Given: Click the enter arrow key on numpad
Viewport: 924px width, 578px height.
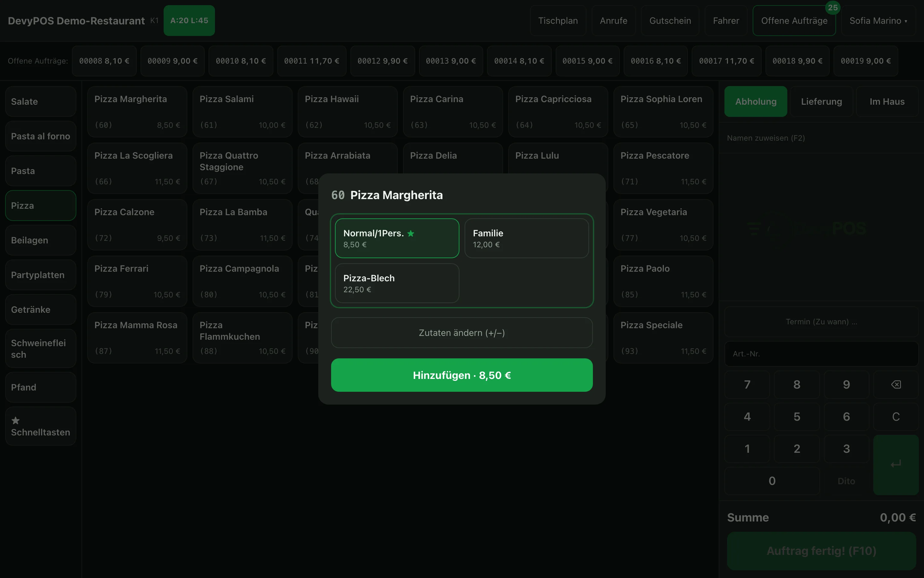Looking at the screenshot, I should pyautogui.click(x=896, y=464).
